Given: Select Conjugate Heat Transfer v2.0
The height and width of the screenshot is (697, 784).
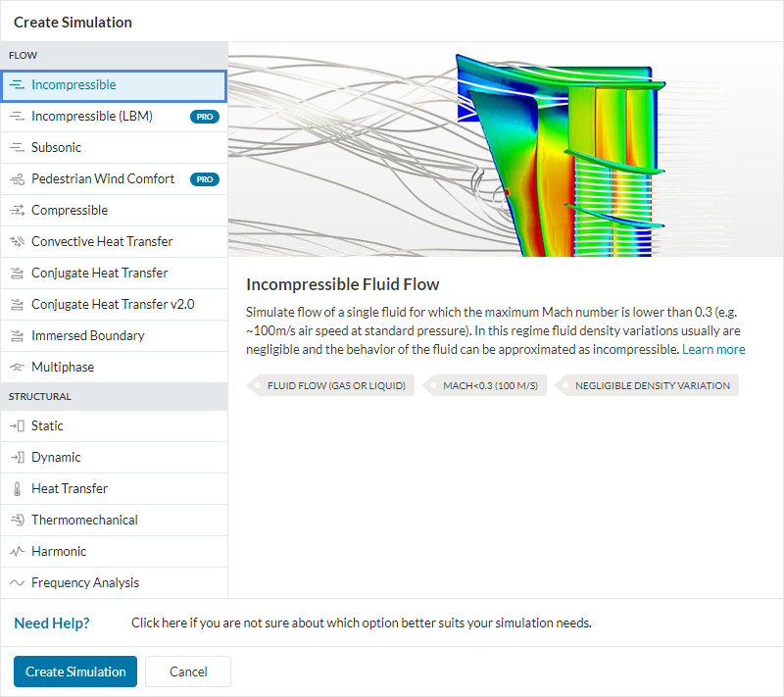Looking at the screenshot, I should pos(17,304).
